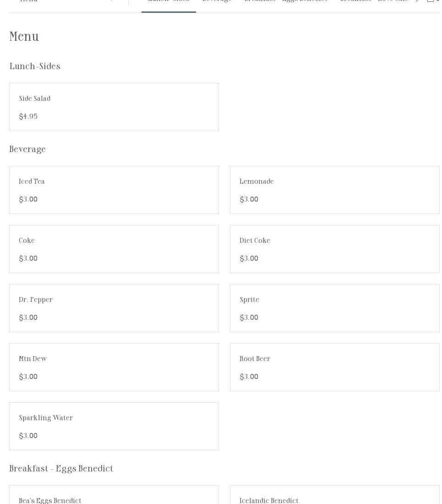Add Iced Tea to order
The image size is (442, 504).
pyautogui.click(x=114, y=190)
